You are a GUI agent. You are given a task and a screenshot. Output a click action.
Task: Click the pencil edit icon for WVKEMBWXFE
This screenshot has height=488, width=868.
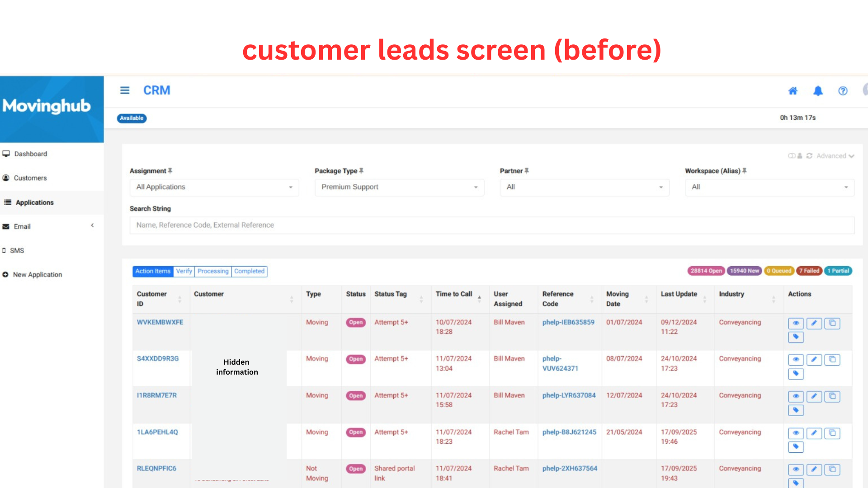[814, 323]
